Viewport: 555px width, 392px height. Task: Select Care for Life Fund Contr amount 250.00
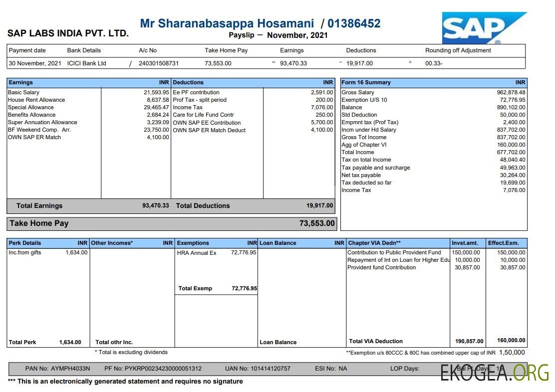click(324, 115)
